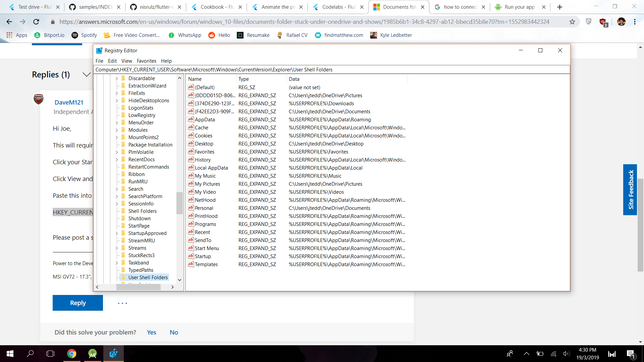Viewport: 644px width, 362px height.
Task: Open a new browser tab
Action: 559,7
